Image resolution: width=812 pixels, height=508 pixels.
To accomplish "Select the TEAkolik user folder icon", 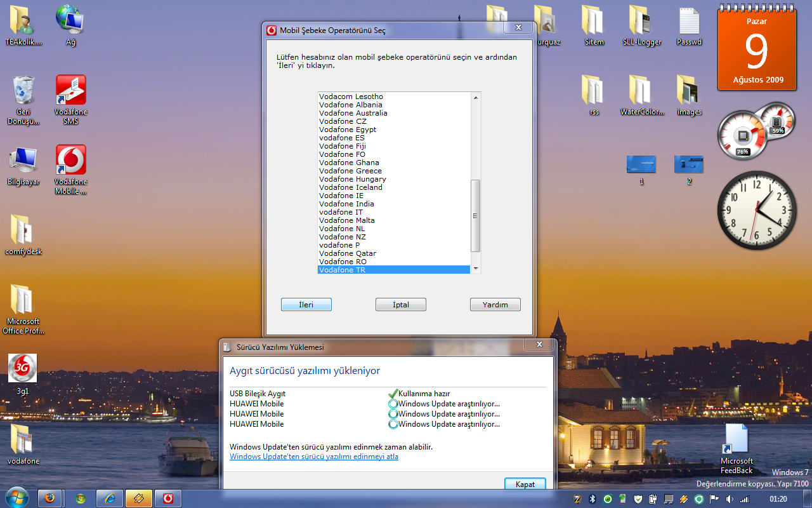I will click(x=23, y=25).
